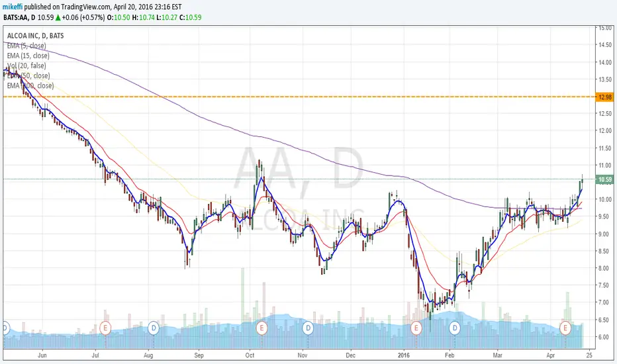617x364 pixels.
Task: Click the 6.50 price axis label
Action: tap(605, 320)
